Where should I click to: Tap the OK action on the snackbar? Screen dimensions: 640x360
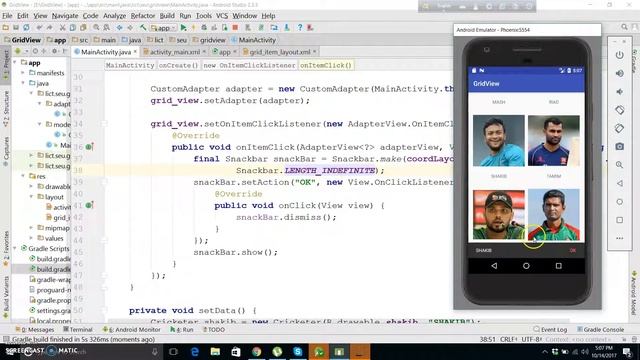tap(573, 250)
